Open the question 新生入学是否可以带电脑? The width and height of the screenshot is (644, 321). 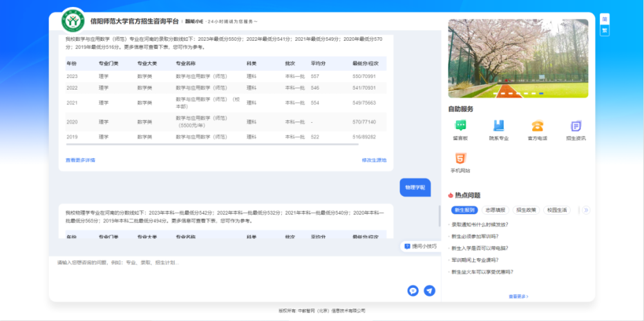pyautogui.click(x=480, y=249)
